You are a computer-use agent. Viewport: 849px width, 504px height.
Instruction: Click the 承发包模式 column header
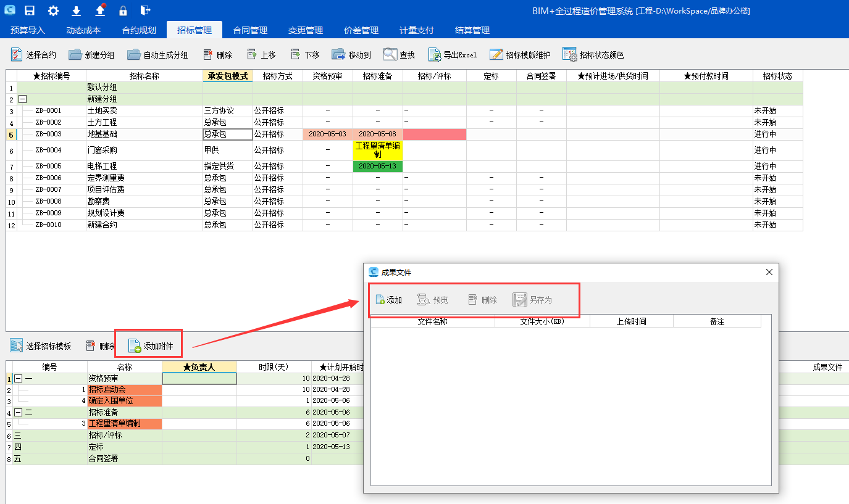228,76
